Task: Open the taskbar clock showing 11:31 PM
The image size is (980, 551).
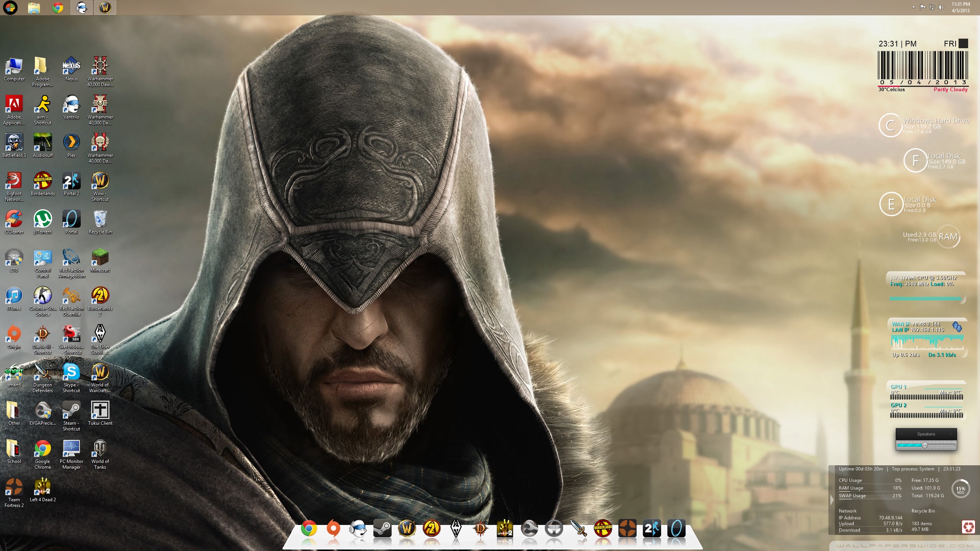Action: click(x=961, y=7)
